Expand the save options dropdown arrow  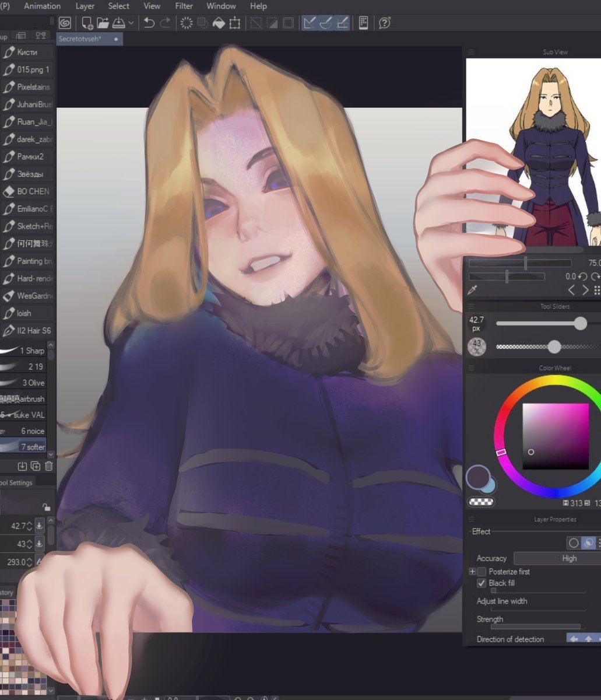pyautogui.click(x=131, y=23)
